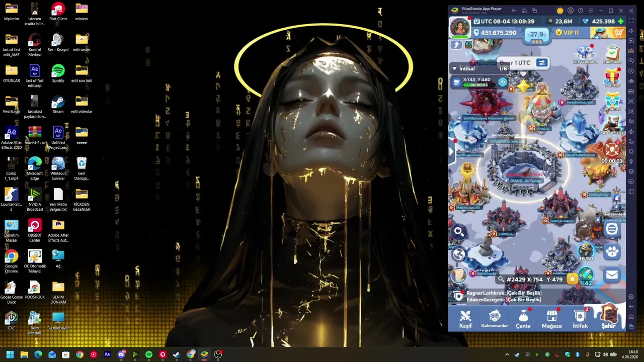
Task: Select the Geri Dönüşüm recycle bin
Action: 82,168
